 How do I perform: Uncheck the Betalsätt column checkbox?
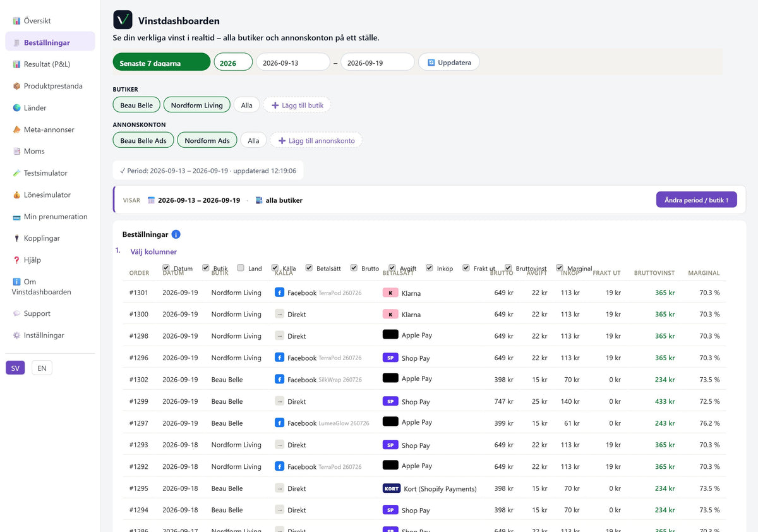[x=309, y=268]
